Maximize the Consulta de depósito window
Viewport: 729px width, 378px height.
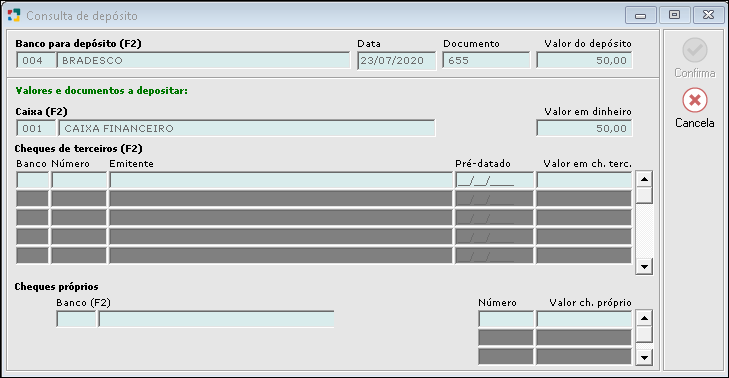pyautogui.click(x=674, y=15)
